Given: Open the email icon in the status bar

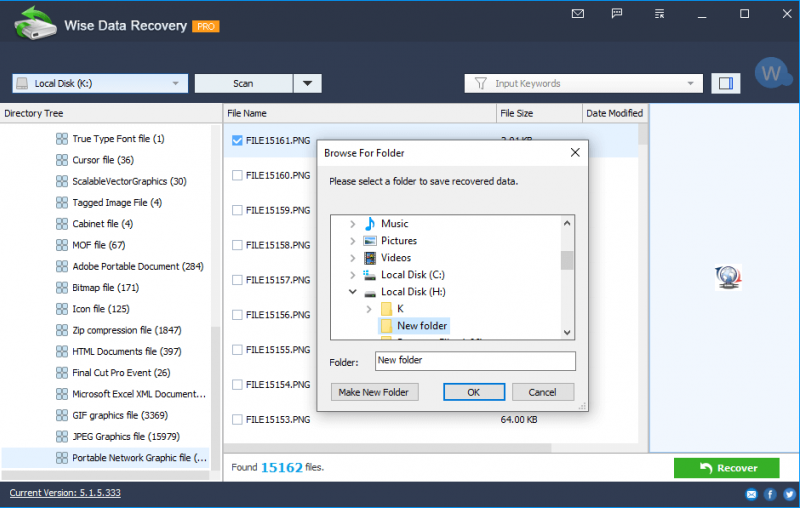Looking at the screenshot, I should click(751, 494).
